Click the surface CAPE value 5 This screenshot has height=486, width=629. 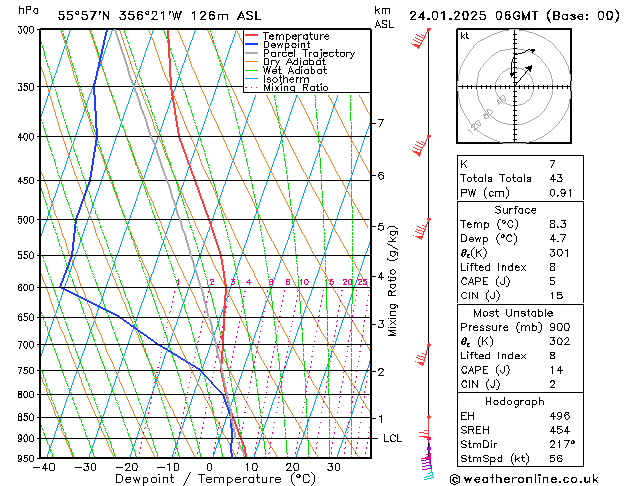(552, 281)
